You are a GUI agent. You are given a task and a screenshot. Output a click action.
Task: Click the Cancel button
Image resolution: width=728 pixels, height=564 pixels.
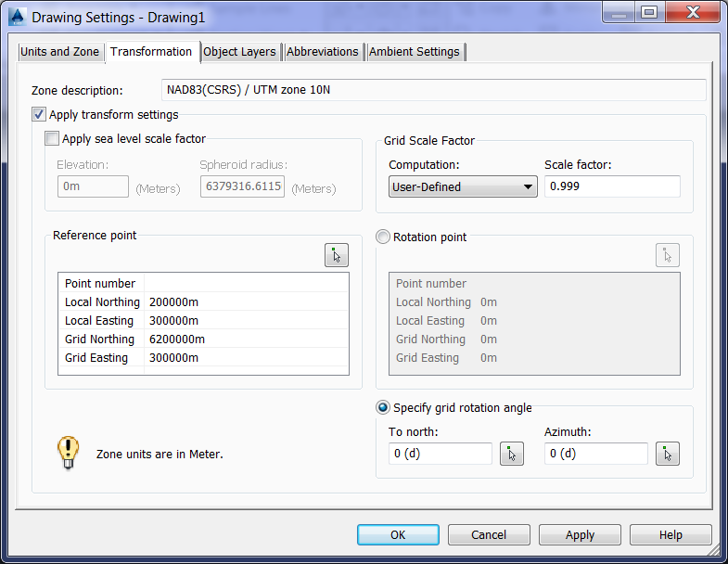pyautogui.click(x=489, y=534)
